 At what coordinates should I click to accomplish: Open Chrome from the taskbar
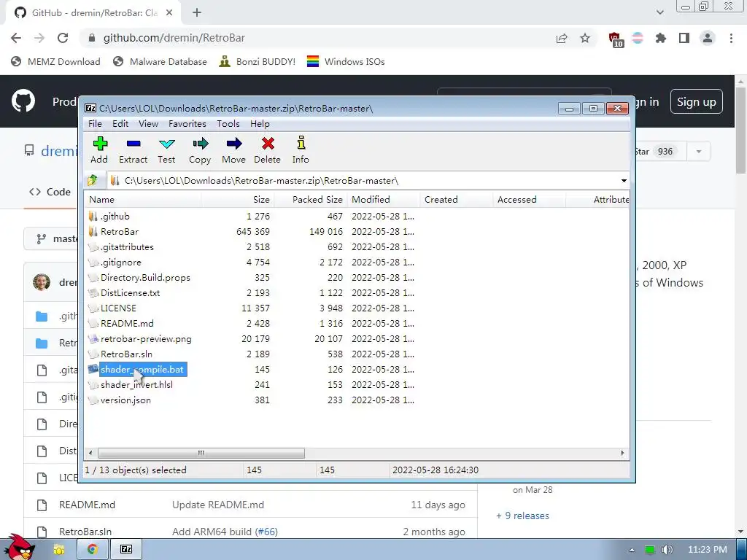(93, 549)
